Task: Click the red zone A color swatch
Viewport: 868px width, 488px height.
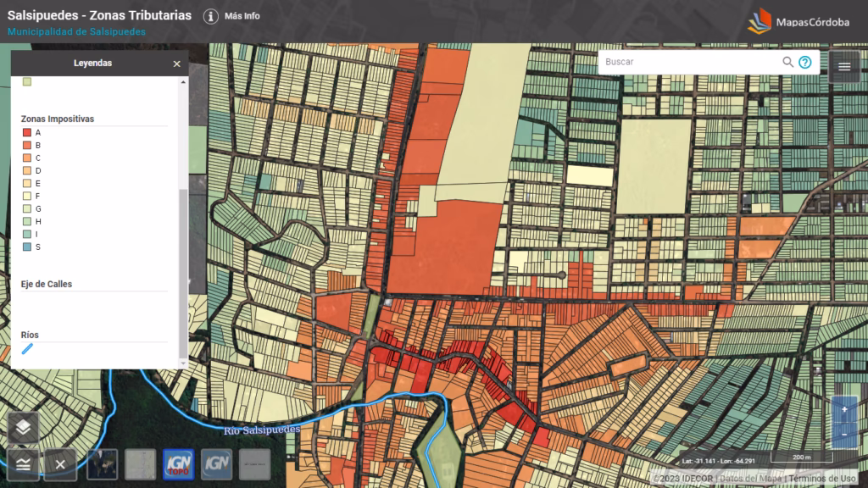Action: point(26,132)
